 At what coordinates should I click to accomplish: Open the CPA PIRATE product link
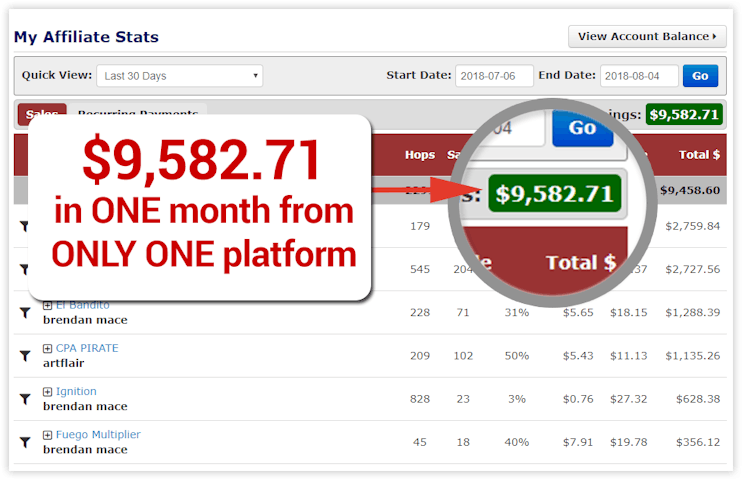point(87,348)
